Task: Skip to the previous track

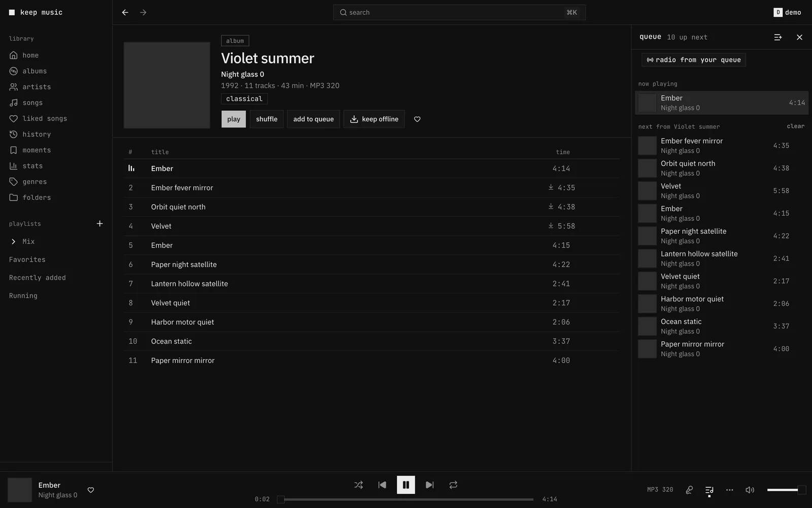Action: click(x=382, y=485)
